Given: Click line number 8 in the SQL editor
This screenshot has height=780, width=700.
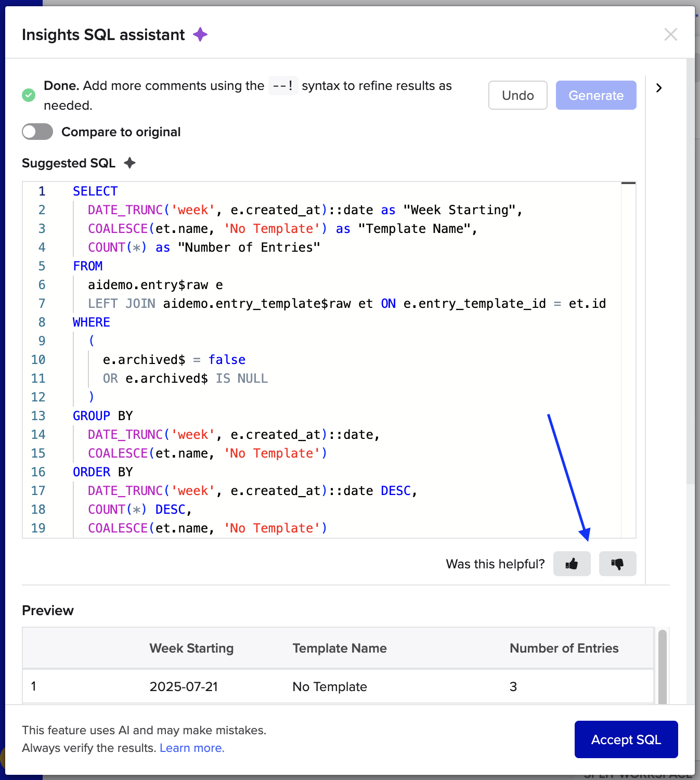Looking at the screenshot, I should 42,322.
